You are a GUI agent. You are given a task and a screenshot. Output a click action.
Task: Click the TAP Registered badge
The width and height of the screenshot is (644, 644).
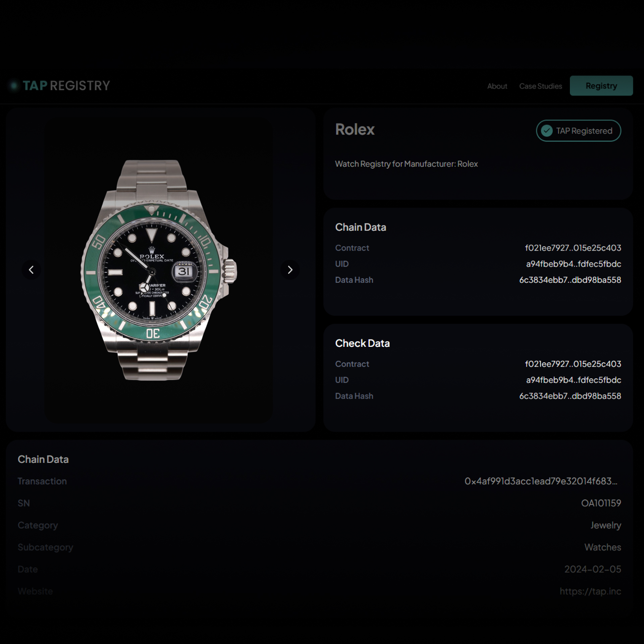pos(578,131)
